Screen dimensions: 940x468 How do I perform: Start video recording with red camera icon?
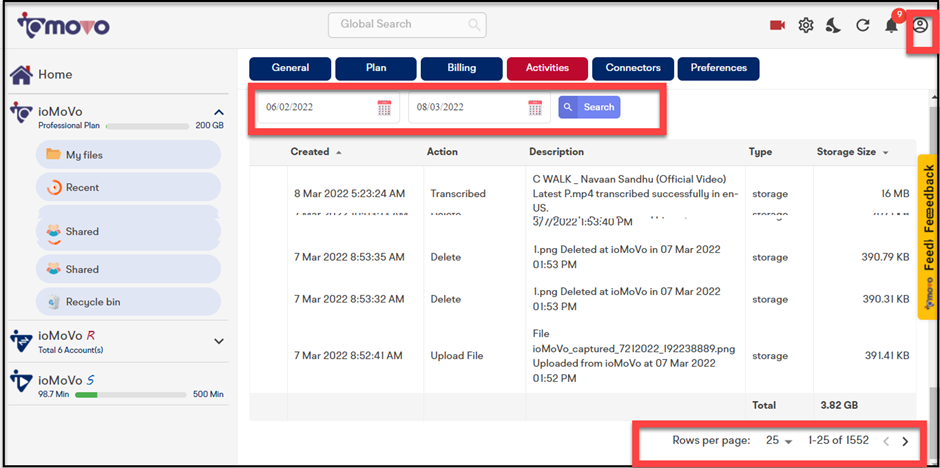[x=778, y=25]
